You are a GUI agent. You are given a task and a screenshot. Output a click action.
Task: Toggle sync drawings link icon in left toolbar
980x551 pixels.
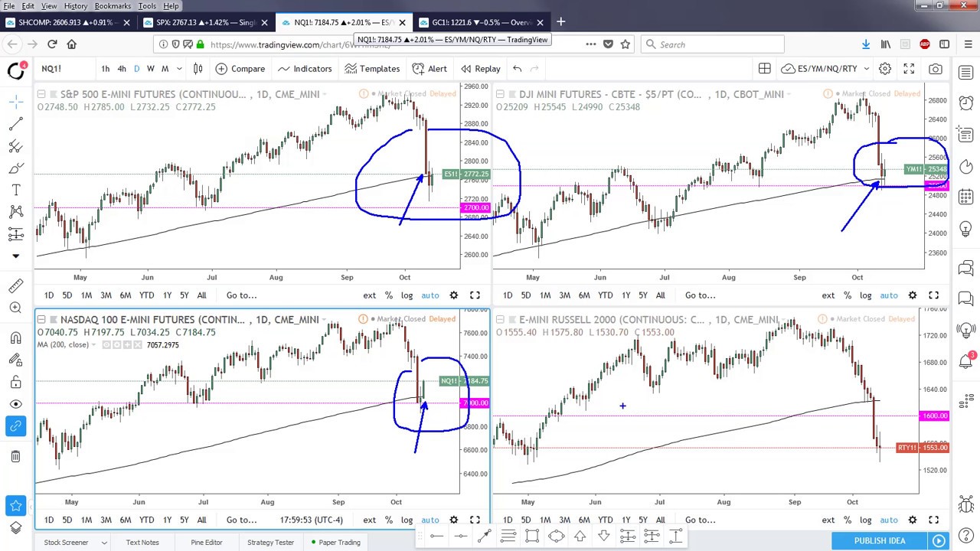tap(15, 425)
